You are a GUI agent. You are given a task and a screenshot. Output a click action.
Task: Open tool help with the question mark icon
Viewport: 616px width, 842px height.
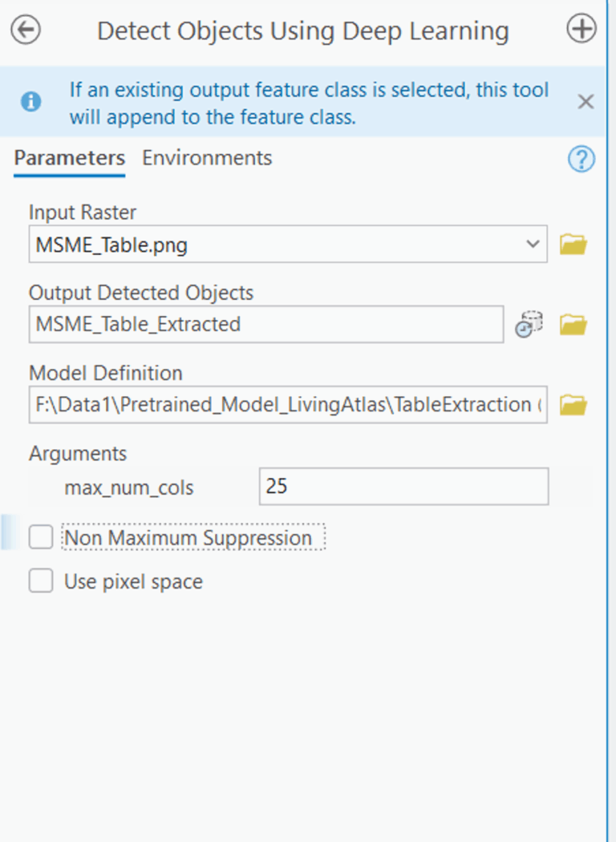[x=581, y=159]
